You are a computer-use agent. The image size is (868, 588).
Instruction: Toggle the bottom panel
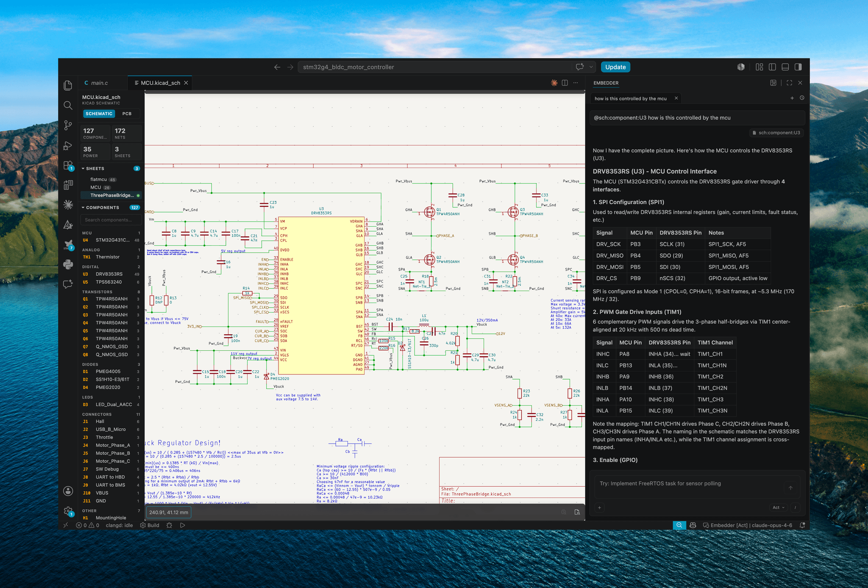point(785,67)
